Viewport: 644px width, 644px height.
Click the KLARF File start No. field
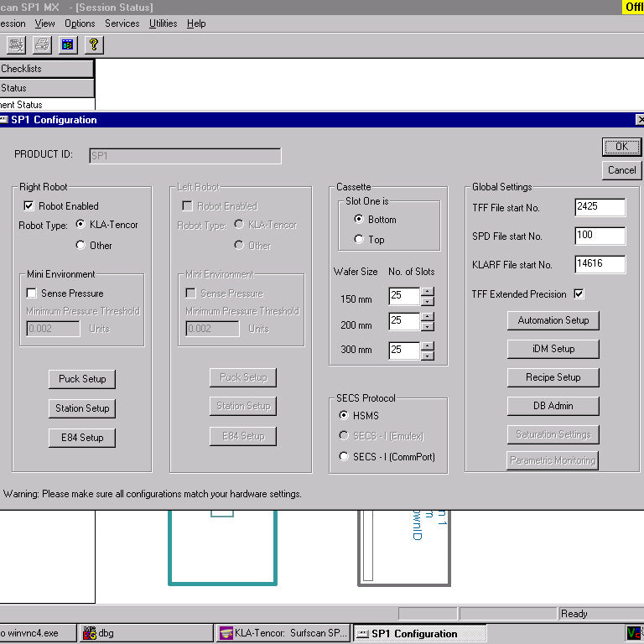[x=600, y=264]
